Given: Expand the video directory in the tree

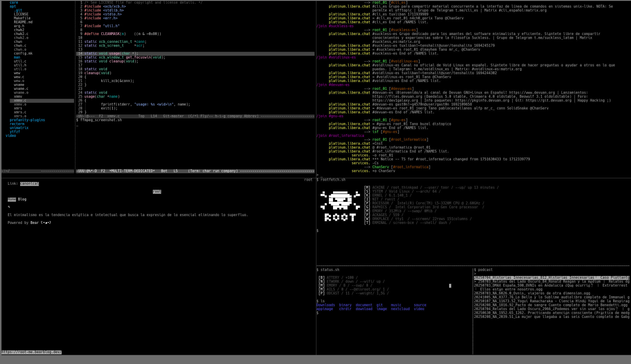Looking at the screenshot, I should click(x=11, y=136).
